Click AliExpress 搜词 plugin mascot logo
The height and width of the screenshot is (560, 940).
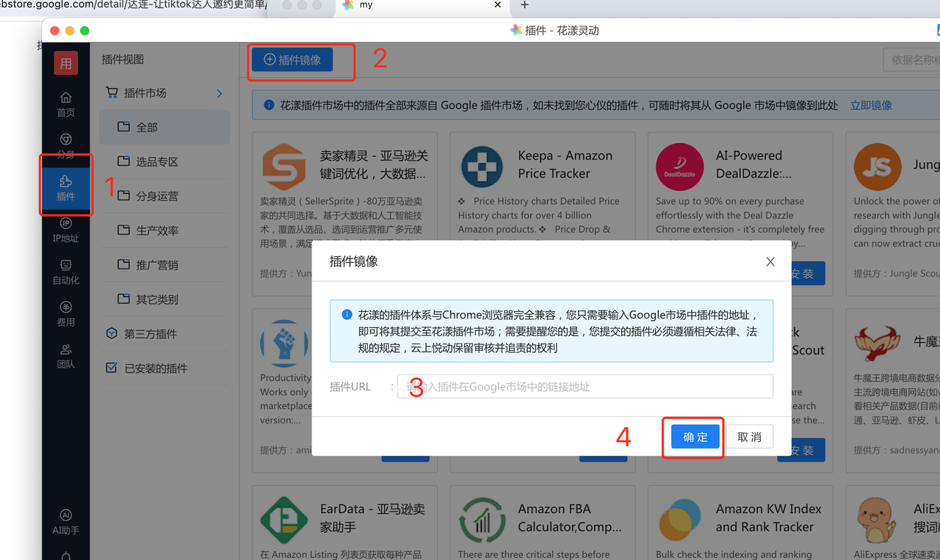click(x=877, y=520)
